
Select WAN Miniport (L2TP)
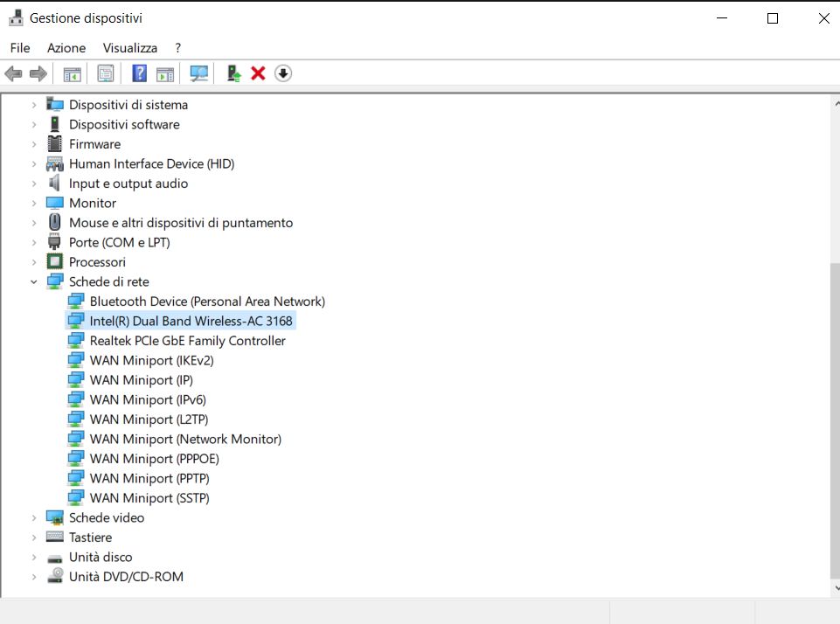pyautogui.click(x=149, y=419)
